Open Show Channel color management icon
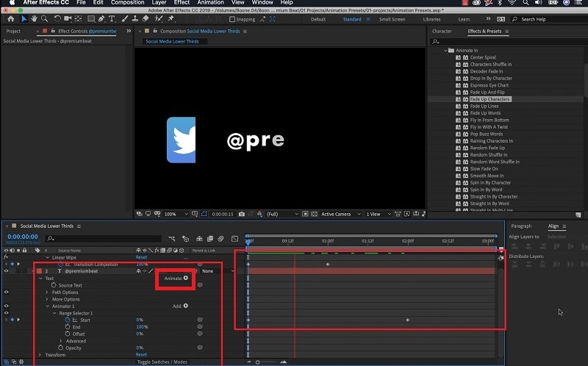This screenshot has width=588, height=366. (259, 214)
